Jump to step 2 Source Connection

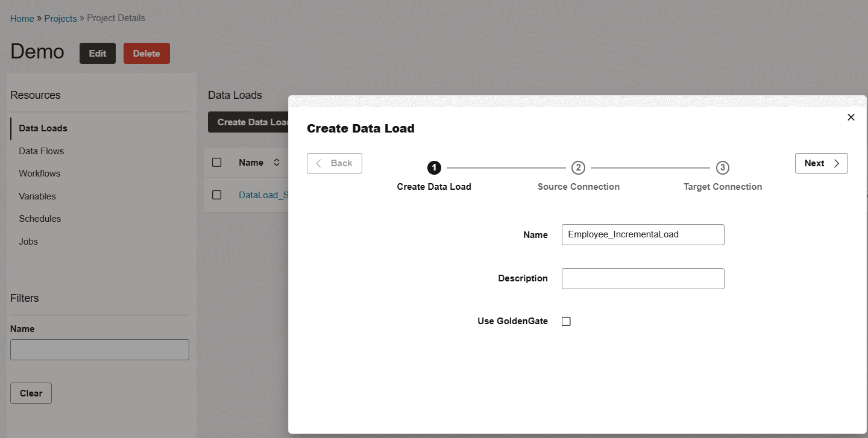578,167
